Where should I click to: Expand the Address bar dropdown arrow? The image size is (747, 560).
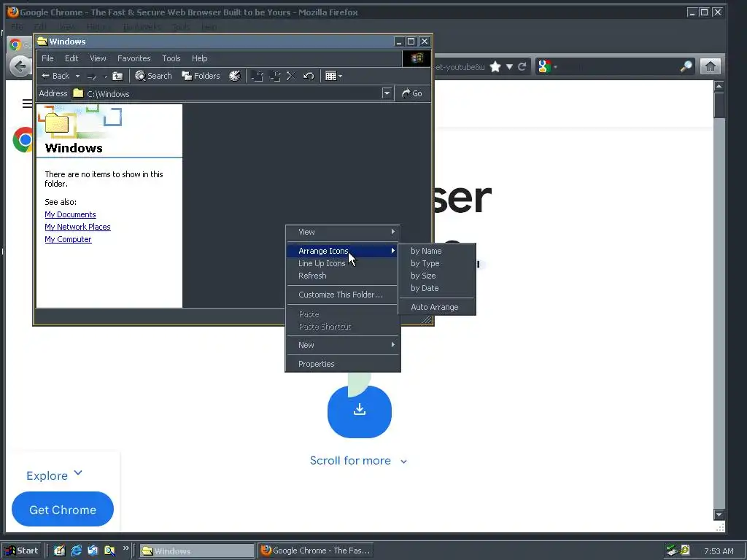point(387,93)
